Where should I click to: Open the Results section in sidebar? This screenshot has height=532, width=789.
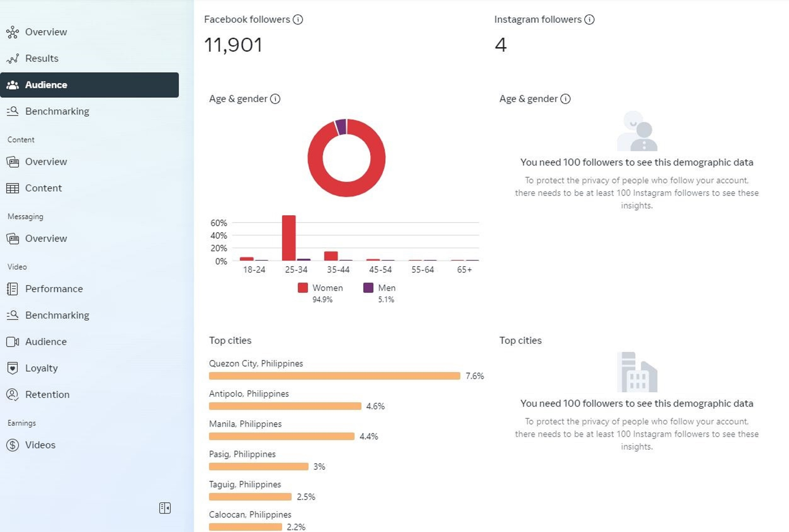[x=41, y=58]
